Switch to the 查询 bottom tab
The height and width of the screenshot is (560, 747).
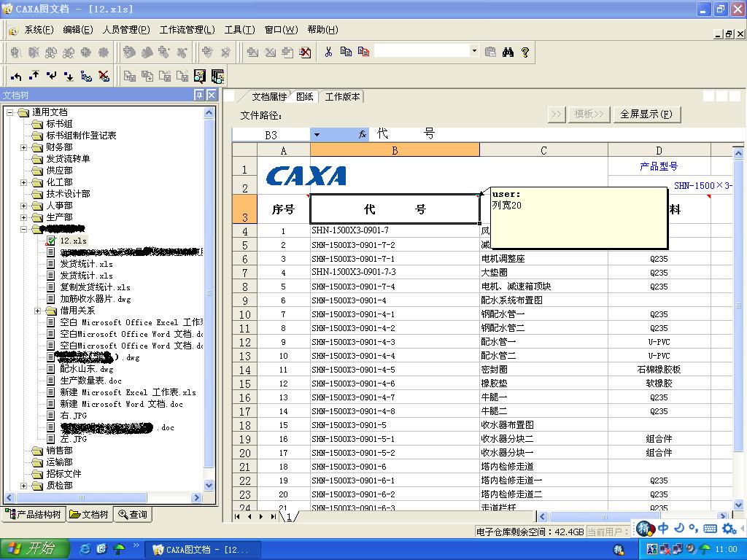click(133, 514)
